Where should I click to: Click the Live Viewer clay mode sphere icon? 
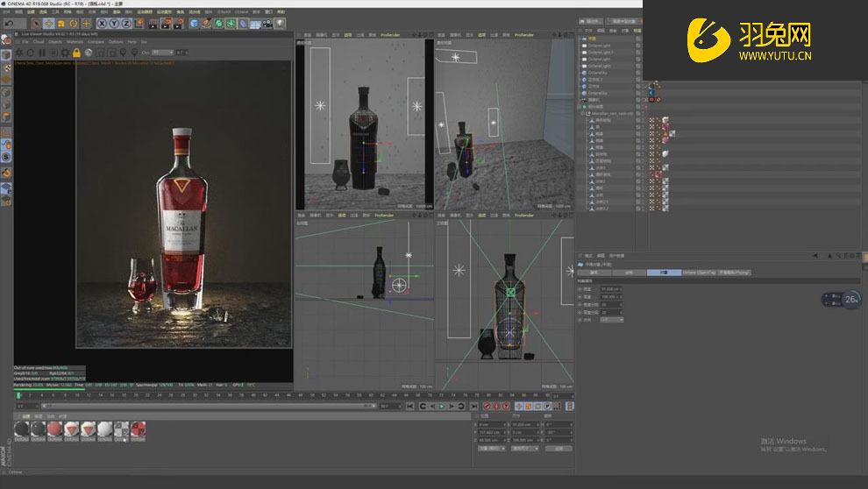88,53
